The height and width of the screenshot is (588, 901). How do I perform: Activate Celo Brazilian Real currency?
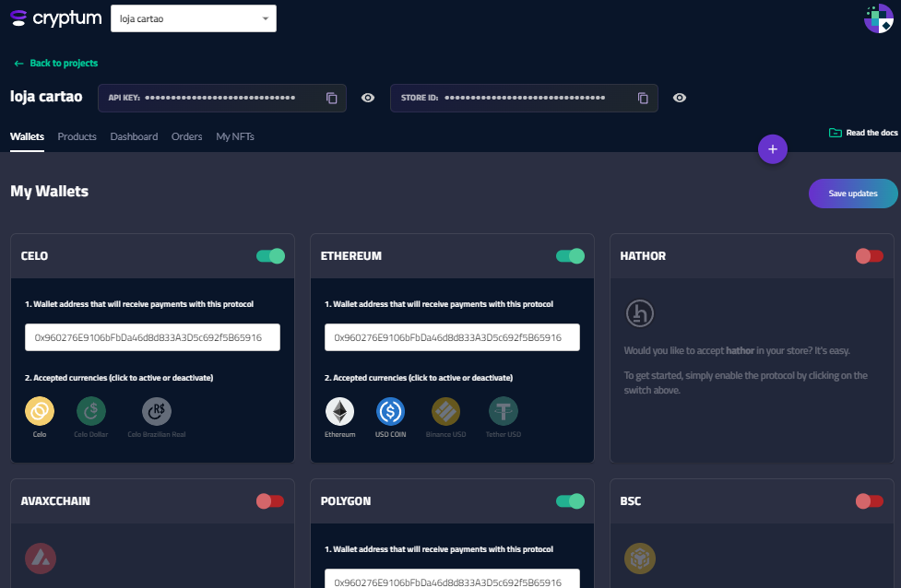tap(156, 411)
